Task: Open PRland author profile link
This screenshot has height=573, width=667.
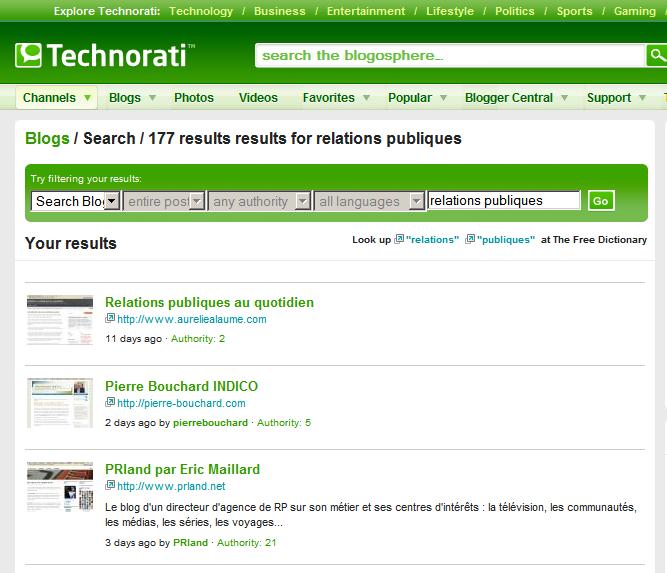Action: 191,543
